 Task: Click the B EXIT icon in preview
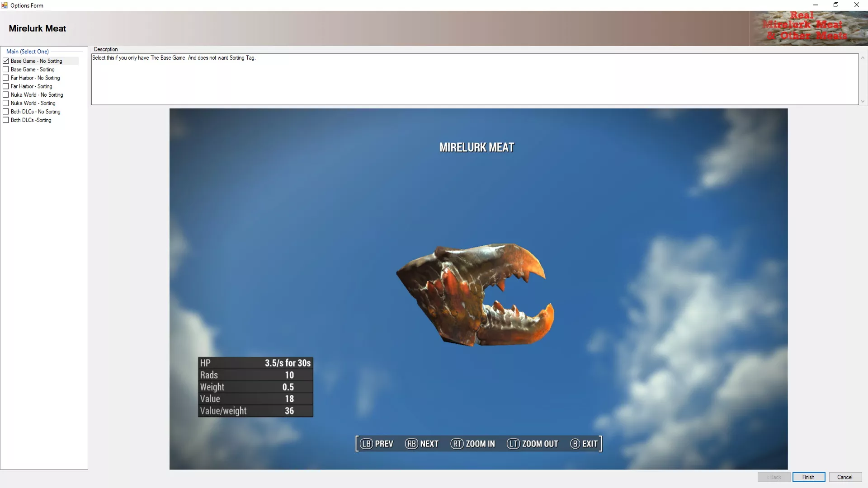coord(575,444)
